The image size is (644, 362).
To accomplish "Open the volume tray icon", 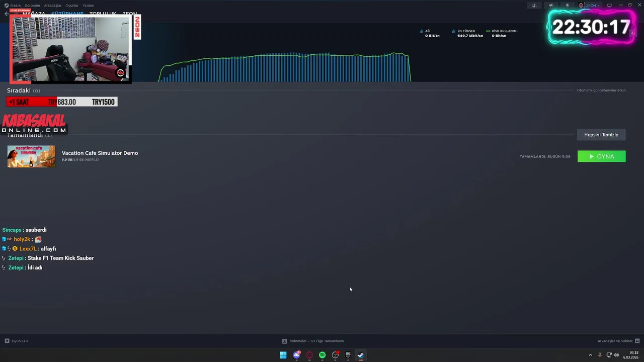I will 616,355.
